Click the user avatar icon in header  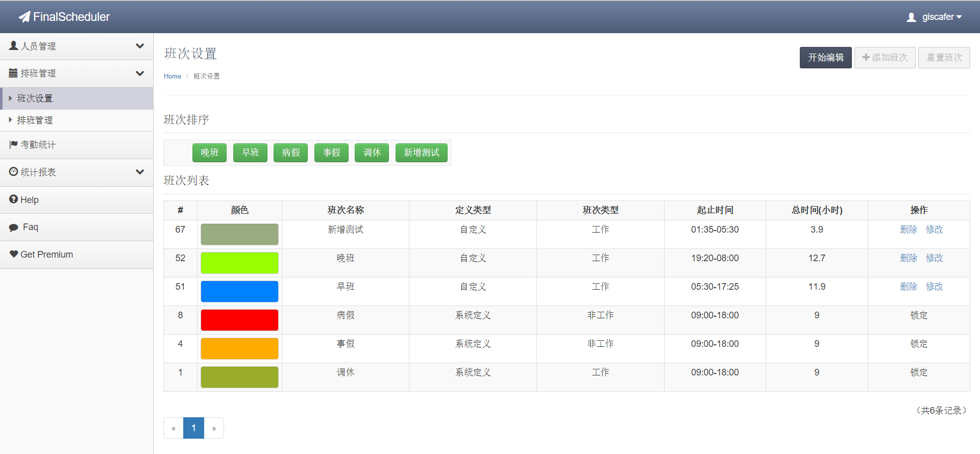coord(911,17)
